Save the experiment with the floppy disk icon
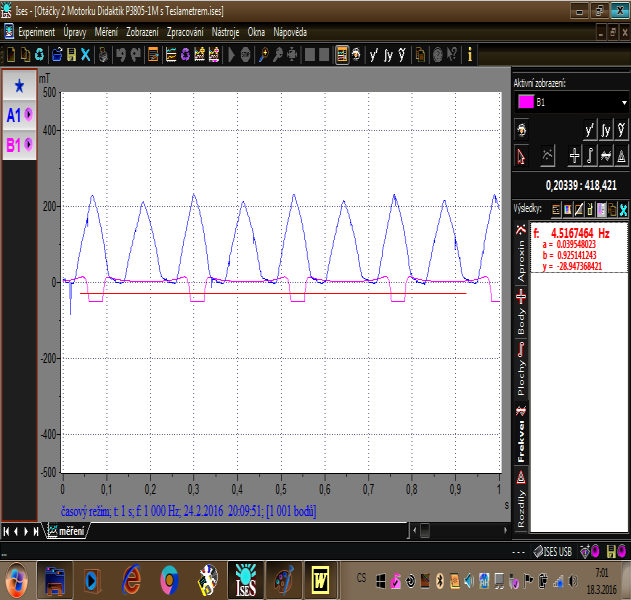Viewport: 631px width, 600px height. point(71,54)
